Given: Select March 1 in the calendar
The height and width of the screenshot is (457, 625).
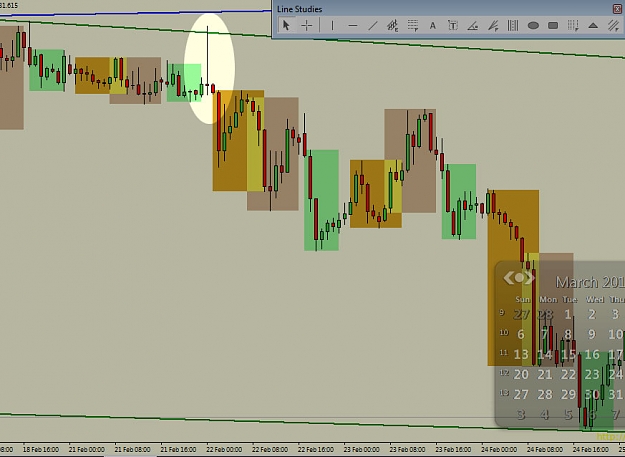Looking at the screenshot, I should click(x=568, y=314).
